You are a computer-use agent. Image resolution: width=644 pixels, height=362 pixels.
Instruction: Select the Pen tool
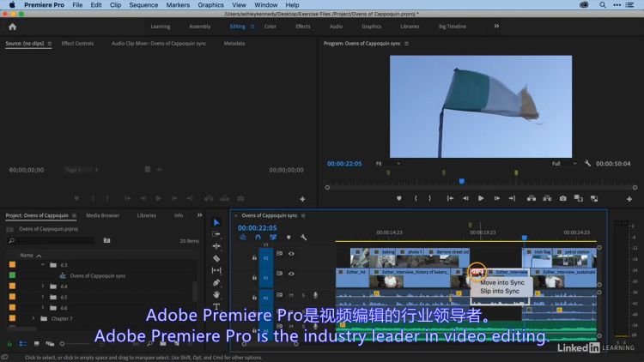point(216,283)
